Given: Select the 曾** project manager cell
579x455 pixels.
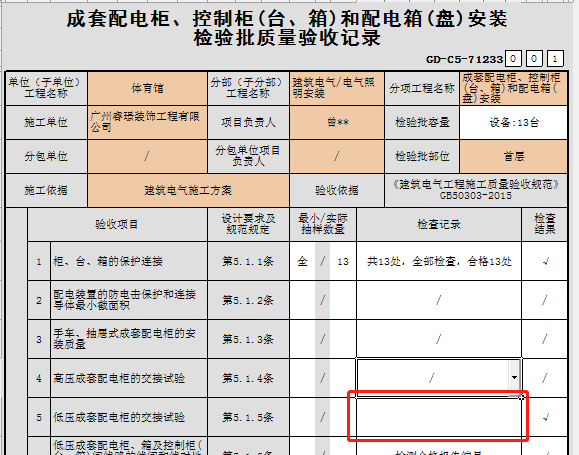Looking at the screenshot, I should point(337,122).
